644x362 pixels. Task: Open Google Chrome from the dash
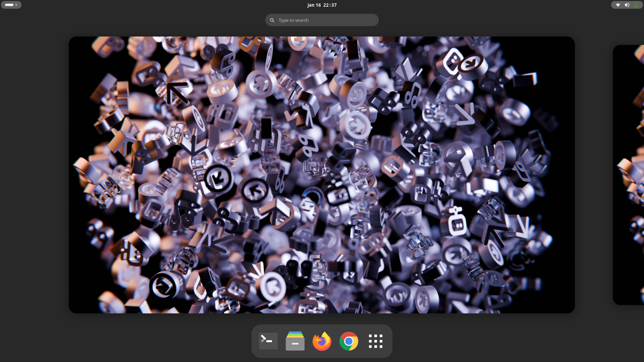coord(348,341)
